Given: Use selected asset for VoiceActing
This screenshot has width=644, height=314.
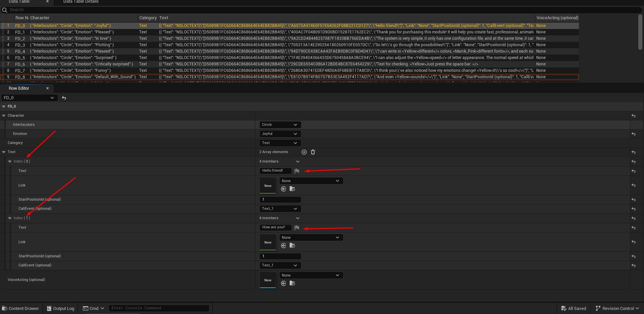Looking at the screenshot, I should 284,283.
